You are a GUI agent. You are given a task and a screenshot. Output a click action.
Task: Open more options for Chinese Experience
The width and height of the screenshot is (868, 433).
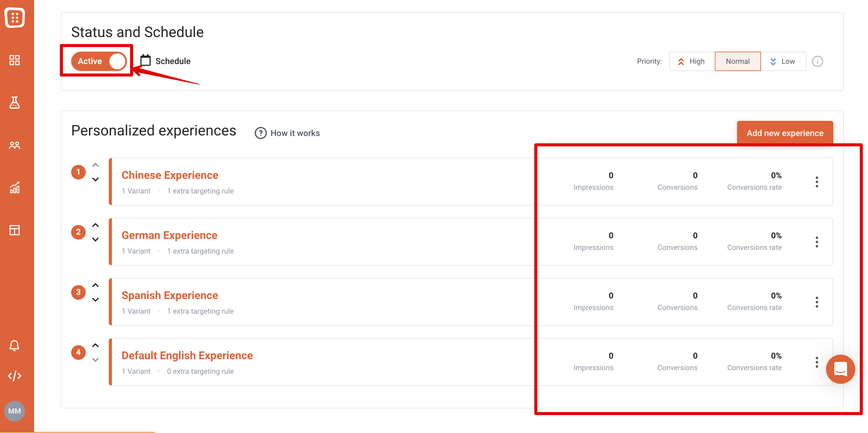[x=816, y=182]
